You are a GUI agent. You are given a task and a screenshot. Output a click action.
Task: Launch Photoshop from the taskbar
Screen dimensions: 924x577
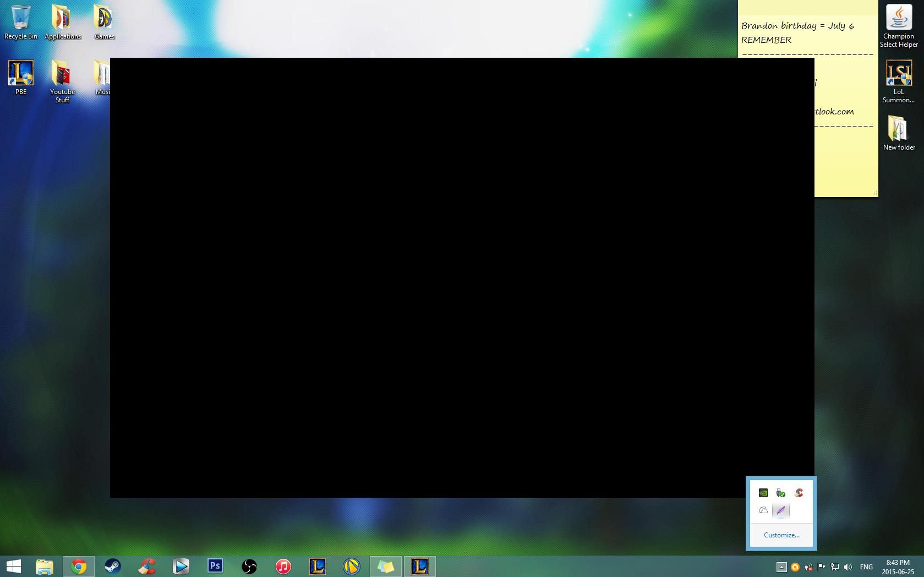click(215, 567)
